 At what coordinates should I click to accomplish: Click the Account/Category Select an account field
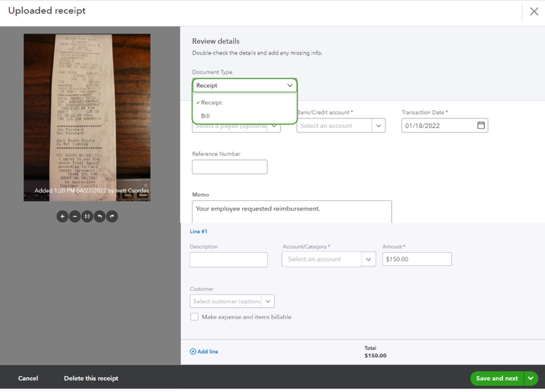click(322, 259)
